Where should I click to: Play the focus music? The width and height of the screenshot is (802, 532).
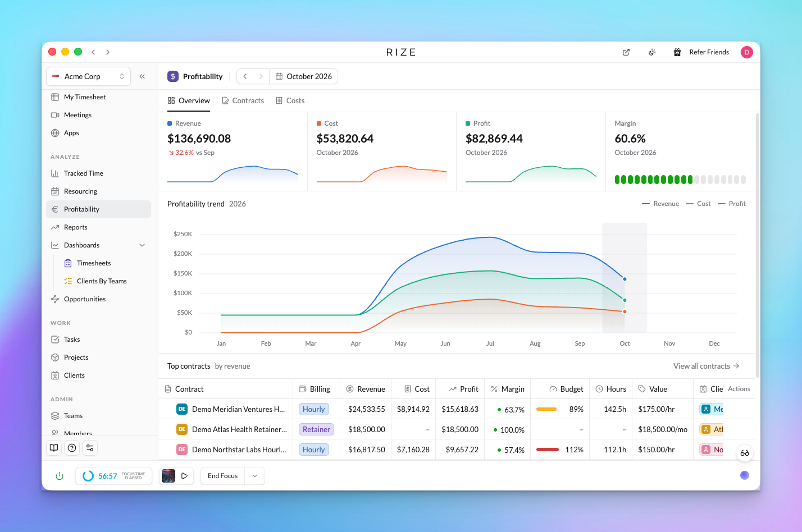184,476
